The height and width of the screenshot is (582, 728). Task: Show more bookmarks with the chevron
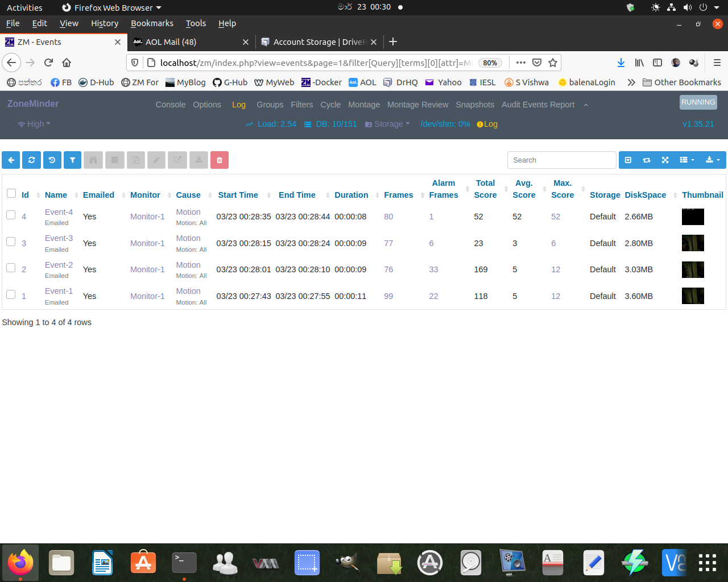click(631, 82)
